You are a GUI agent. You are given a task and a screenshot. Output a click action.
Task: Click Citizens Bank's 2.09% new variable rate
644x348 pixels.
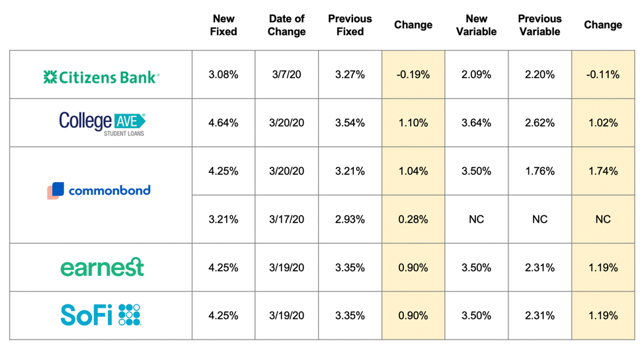pyautogui.click(x=476, y=75)
